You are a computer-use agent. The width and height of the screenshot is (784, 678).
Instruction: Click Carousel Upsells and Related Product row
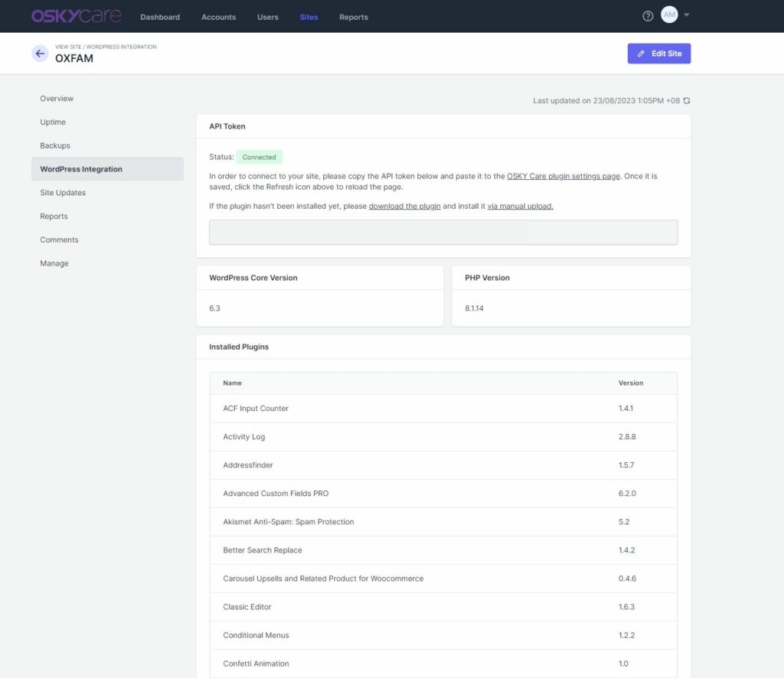[x=443, y=579]
